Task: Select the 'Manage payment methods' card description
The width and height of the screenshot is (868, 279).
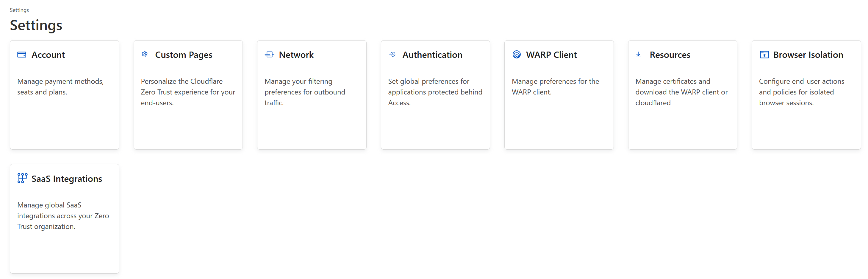Action: (x=61, y=87)
